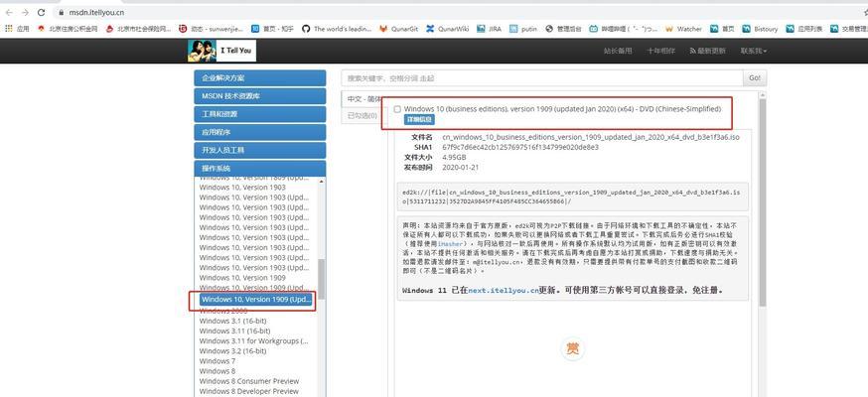Open 十年相伴 in the top navigation
This screenshot has width=868, height=397.
tap(660, 51)
